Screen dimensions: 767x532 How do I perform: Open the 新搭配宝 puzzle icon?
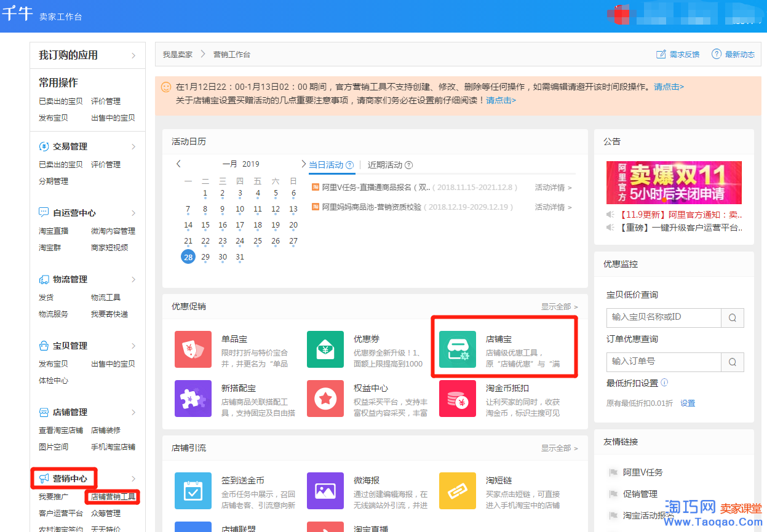(x=193, y=399)
